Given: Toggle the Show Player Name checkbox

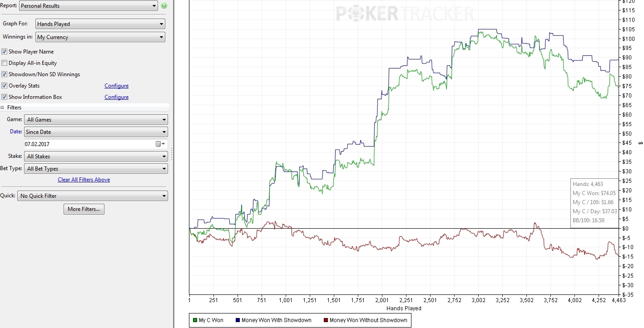Looking at the screenshot, I should (5, 52).
